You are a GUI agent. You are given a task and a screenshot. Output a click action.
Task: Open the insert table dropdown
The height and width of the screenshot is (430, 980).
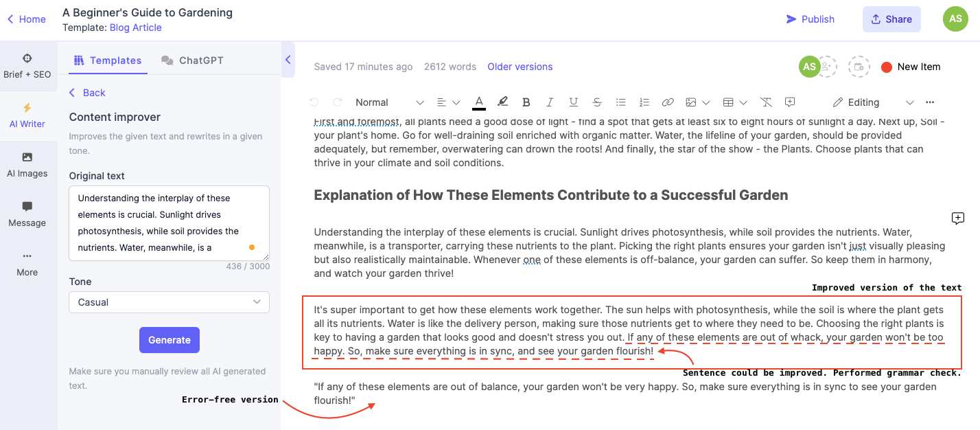pos(735,102)
